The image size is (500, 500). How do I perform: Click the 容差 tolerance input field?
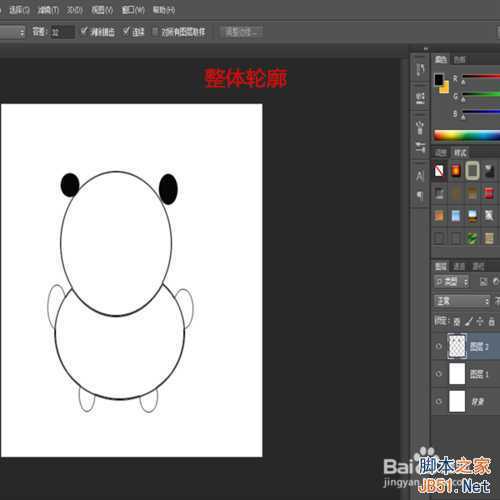pos(63,32)
